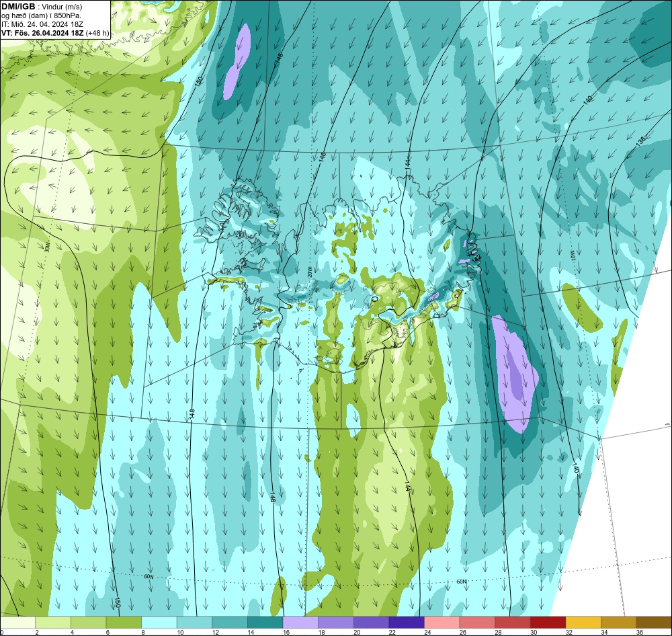Click the 'DMI/IGB : Vindur (m/s)' title text
672x636 pixels.
point(42,7)
